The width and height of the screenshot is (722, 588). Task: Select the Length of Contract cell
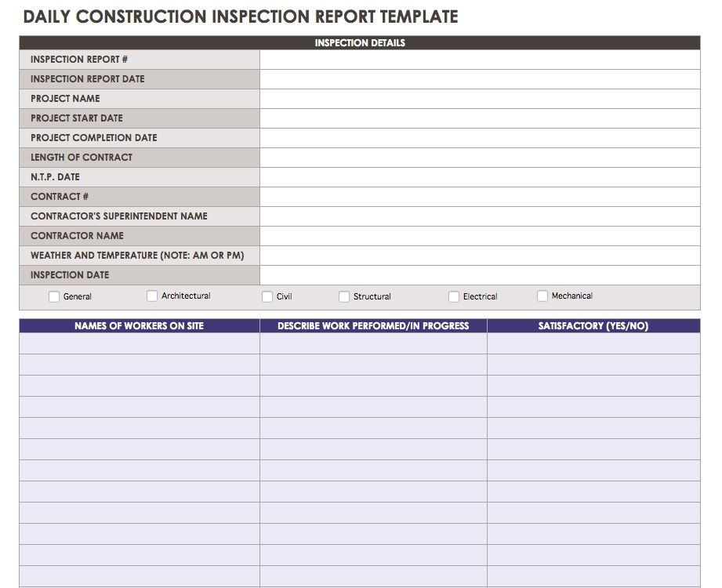(x=479, y=158)
